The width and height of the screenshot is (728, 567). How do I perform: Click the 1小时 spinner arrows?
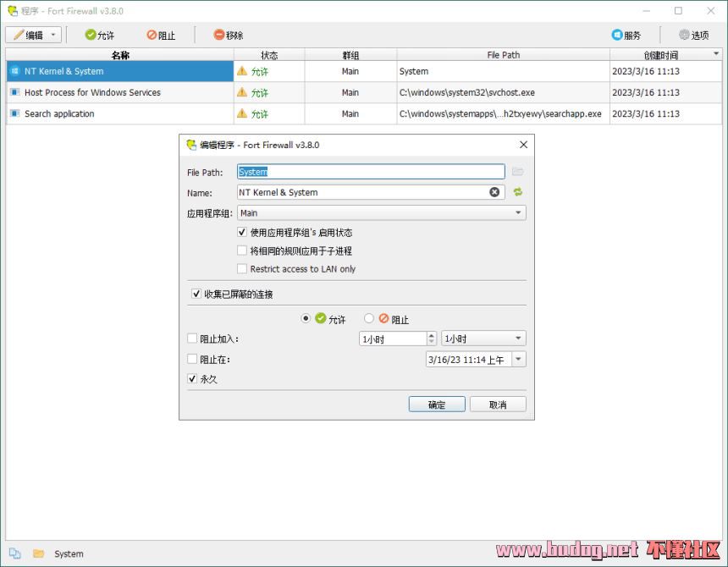pos(432,339)
